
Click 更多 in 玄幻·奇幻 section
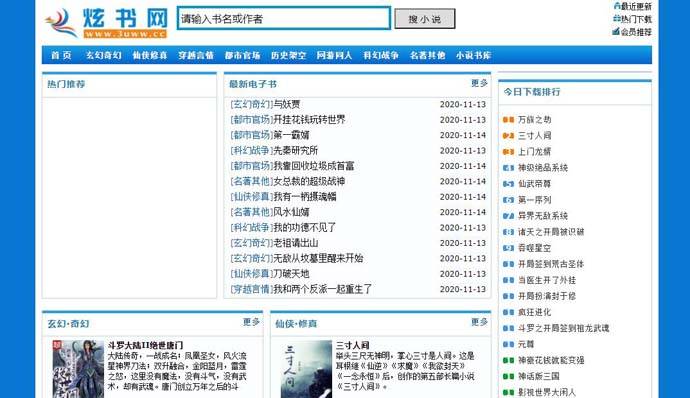point(251,322)
